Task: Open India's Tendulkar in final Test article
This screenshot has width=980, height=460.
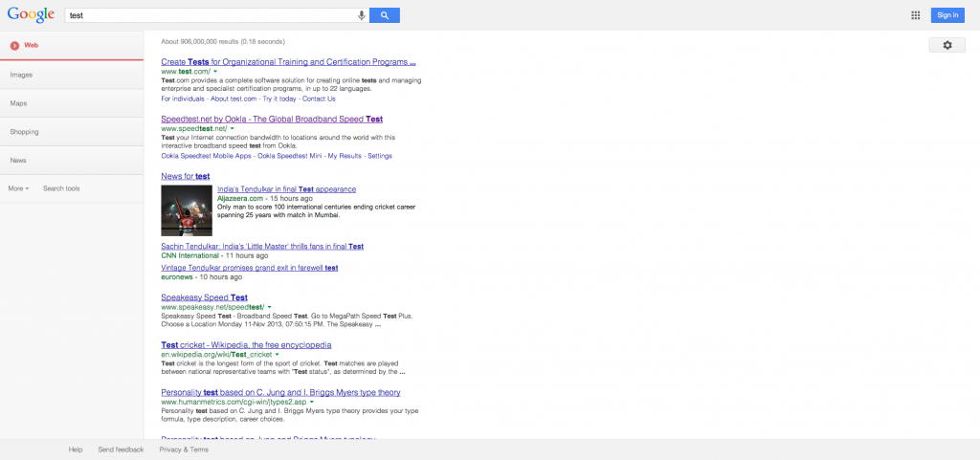Action: [287, 189]
